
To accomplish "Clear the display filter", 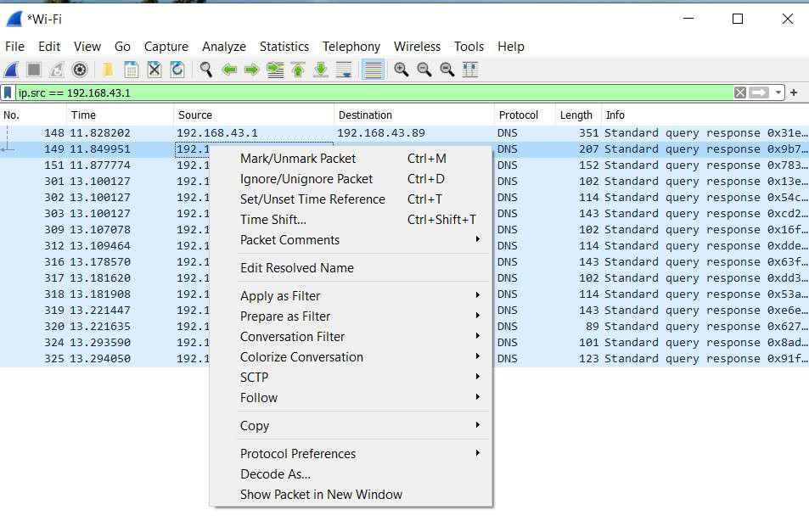I will (x=740, y=92).
